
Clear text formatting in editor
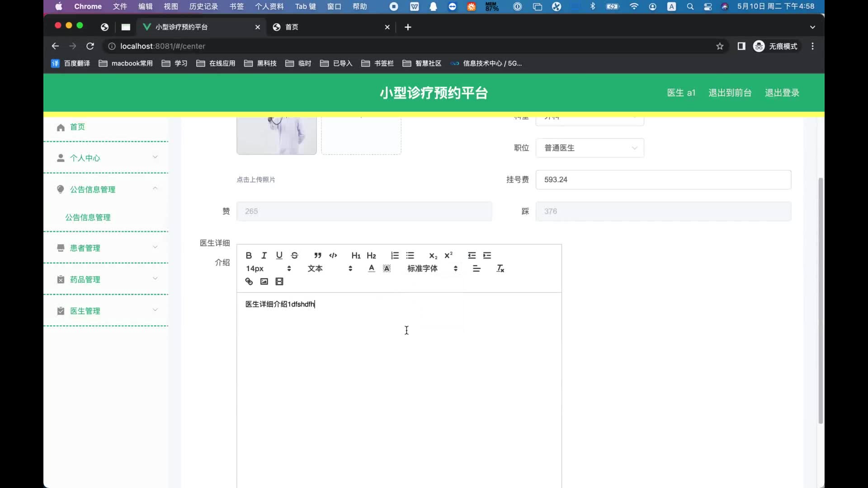point(500,268)
